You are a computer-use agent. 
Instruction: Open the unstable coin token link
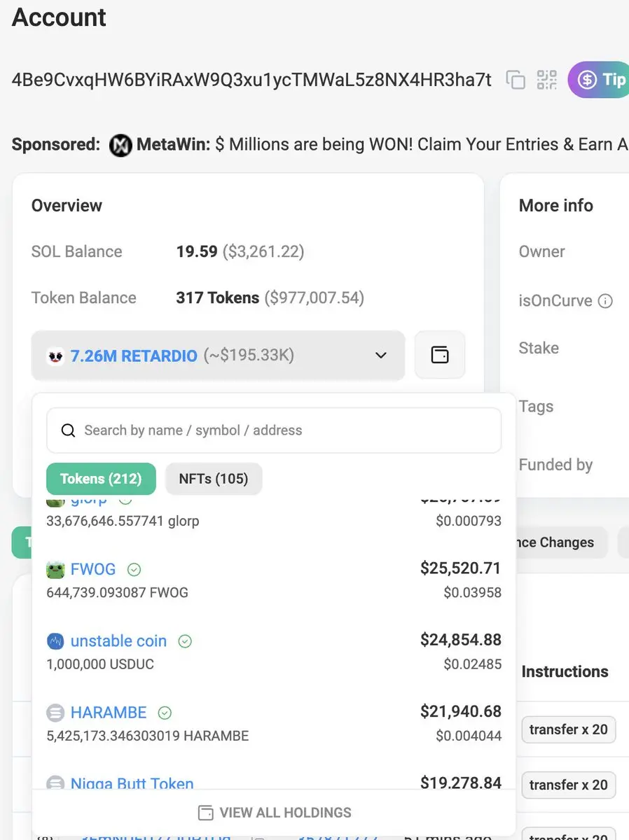pyautogui.click(x=118, y=641)
